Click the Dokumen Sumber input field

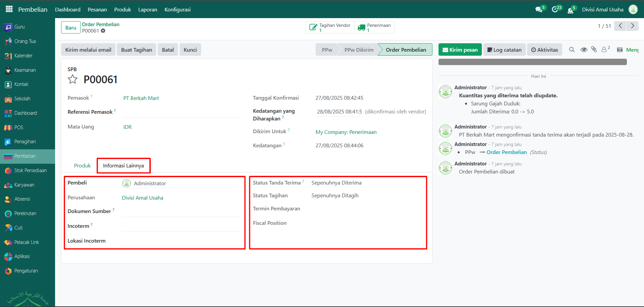[x=181, y=211]
